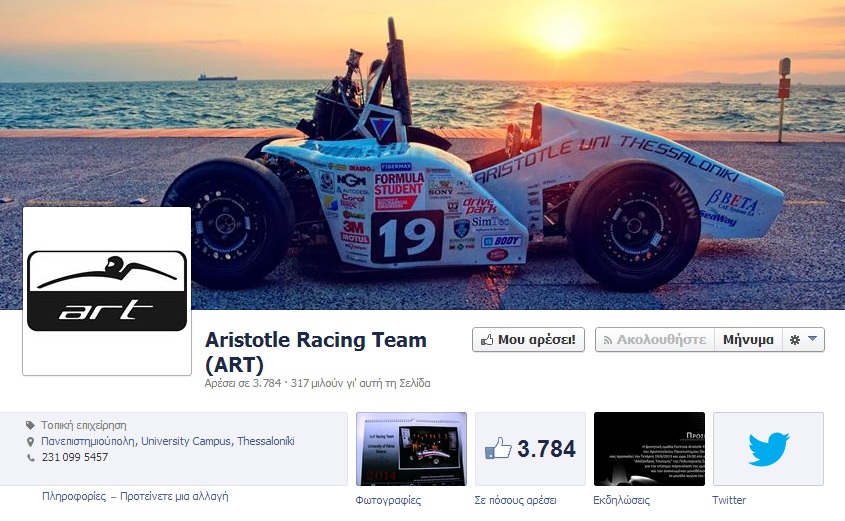
Task: Click the Μου αρέσει! like button
Action: click(528, 340)
